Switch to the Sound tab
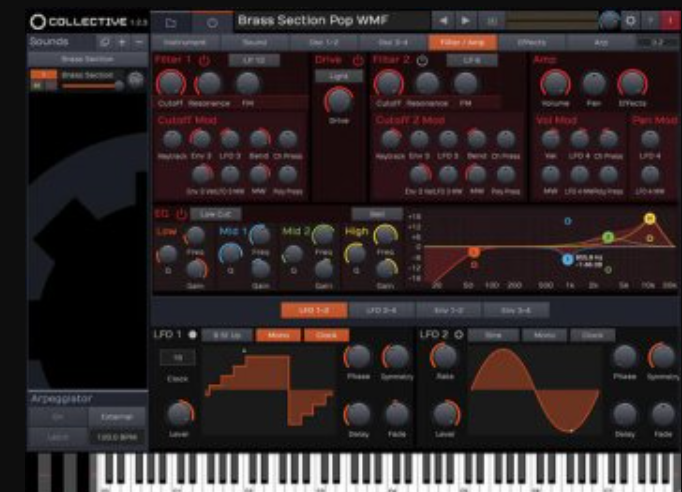Image resolution: width=682 pixels, height=492 pixels. (x=254, y=43)
